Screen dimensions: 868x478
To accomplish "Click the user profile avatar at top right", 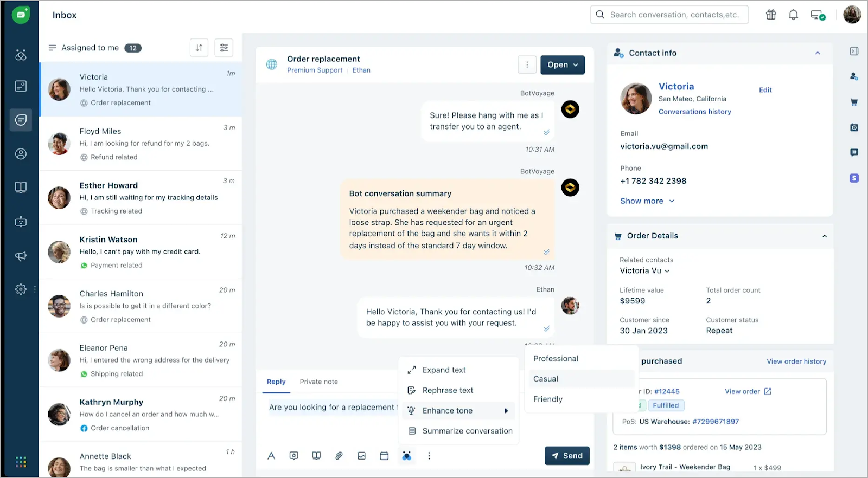I will (x=852, y=15).
